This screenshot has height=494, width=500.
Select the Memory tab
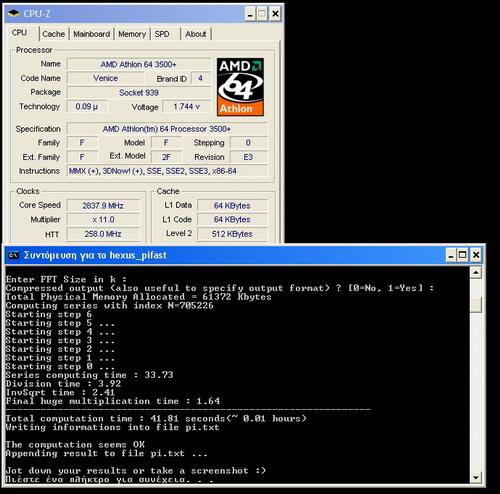[x=132, y=34]
